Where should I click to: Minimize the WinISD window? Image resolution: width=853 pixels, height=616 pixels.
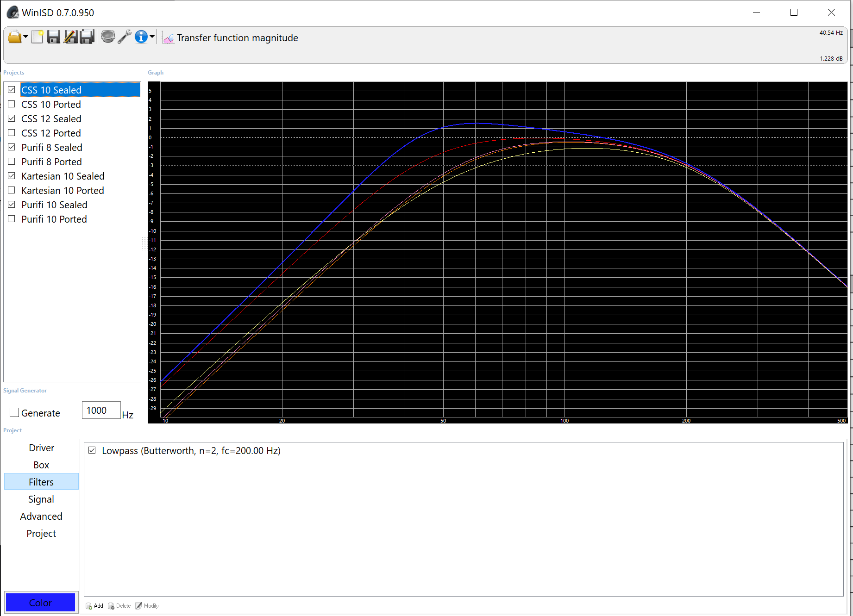point(757,12)
